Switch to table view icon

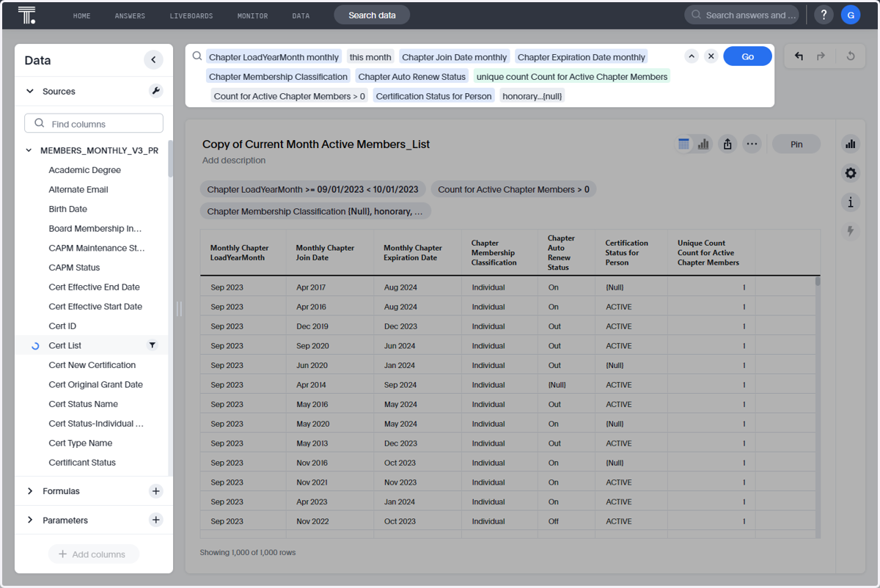pyautogui.click(x=683, y=144)
